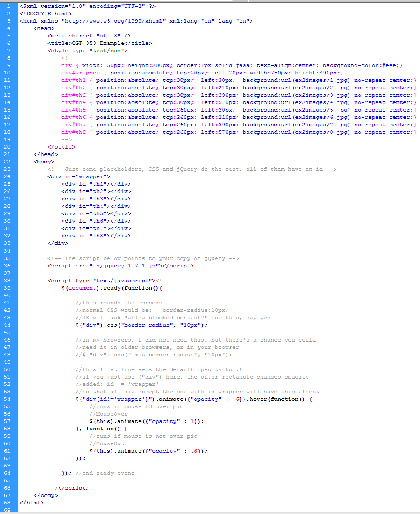Click the <style type="text/css"> tag
The height and width of the screenshot is (514, 420).
[x=88, y=51]
